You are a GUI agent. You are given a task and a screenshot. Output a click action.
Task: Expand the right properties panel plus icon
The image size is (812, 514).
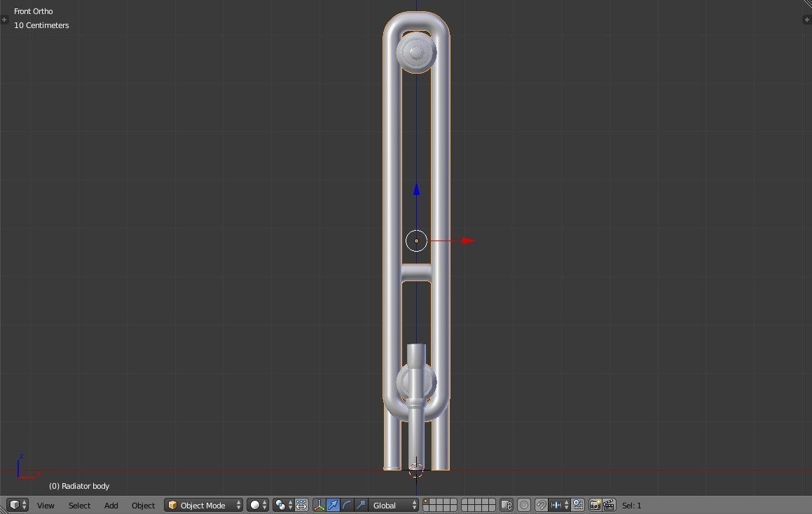(x=807, y=20)
